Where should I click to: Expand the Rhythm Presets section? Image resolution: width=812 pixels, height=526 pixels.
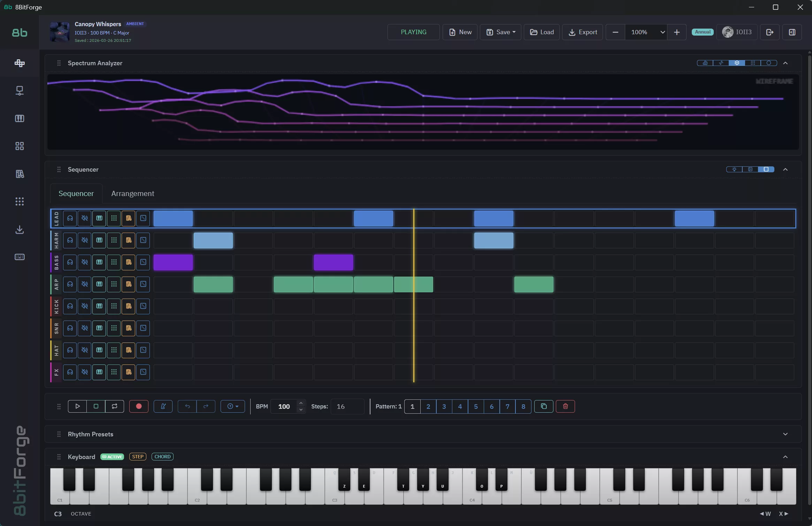[786, 434]
